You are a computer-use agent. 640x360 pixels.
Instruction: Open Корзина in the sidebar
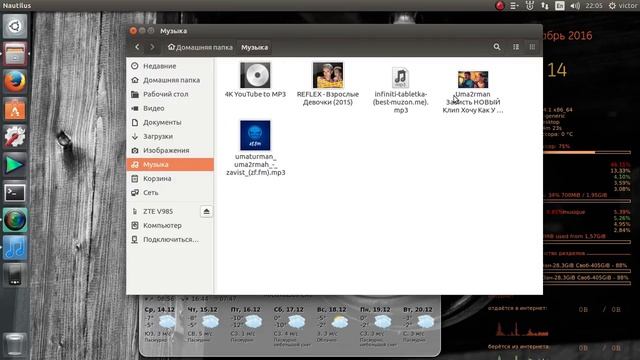click(170, 178)
